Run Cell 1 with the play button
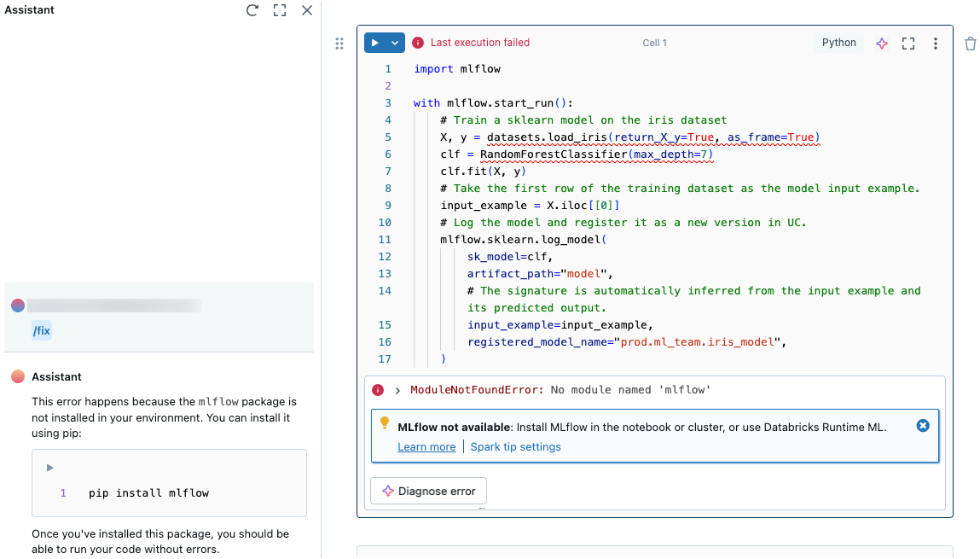The width and height of the screenshot is (980, 559). (374, 43)
